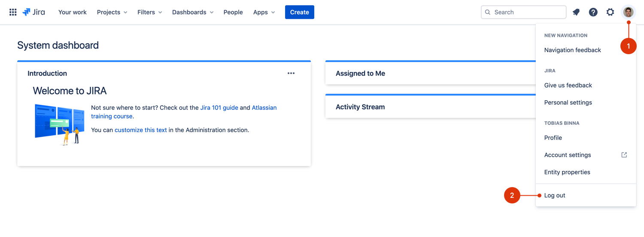
Task: Click the user profile avatar
Action: click(x=629, y=12)
